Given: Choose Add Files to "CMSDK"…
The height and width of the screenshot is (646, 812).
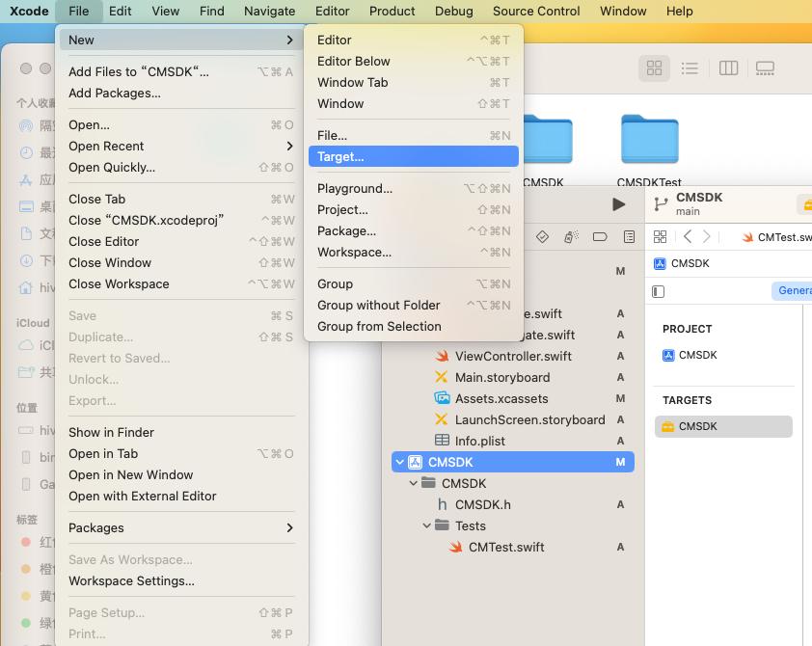Looking at the screenshot, I should (181, 71).
